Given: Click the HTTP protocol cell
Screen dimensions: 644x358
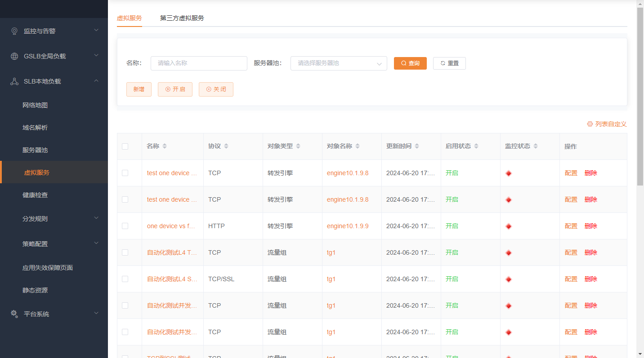Looking at the screenshot, I should pyautogui.click(x=216, y=226).
